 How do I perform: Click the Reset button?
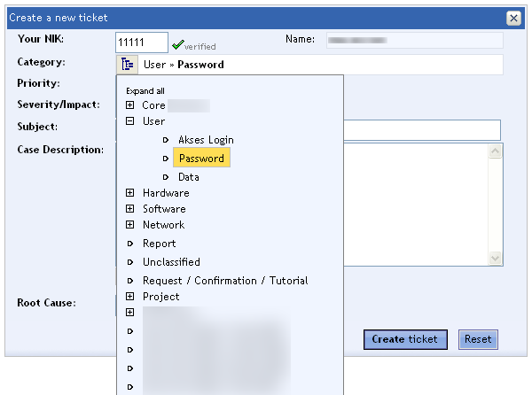[478, 339]
